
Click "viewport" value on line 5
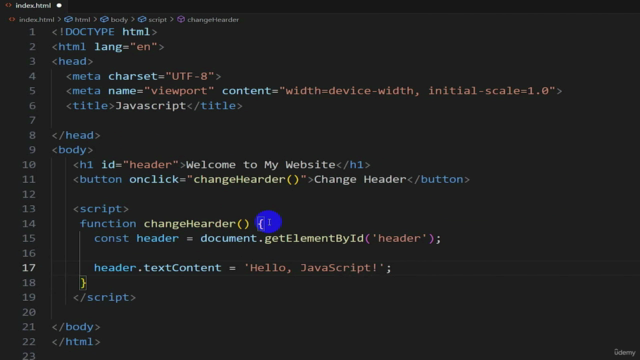coord(179,91)
